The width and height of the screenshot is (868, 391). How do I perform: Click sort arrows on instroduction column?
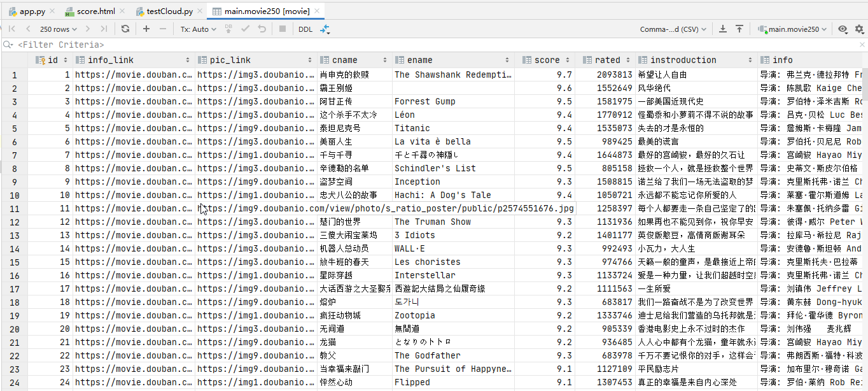751,60
